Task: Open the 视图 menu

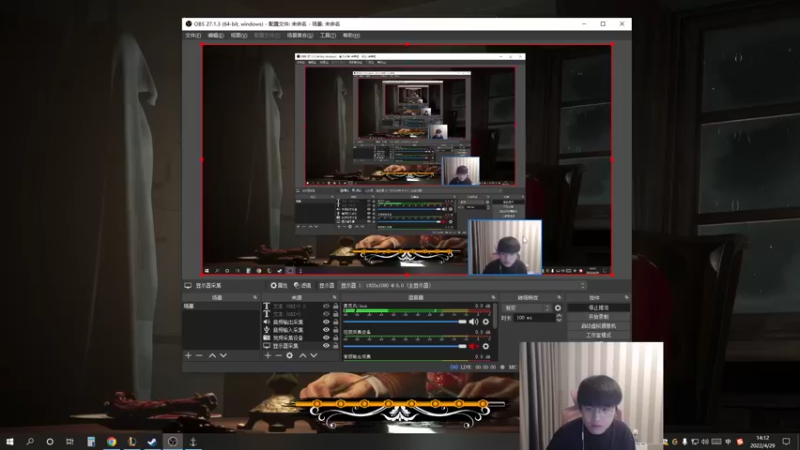Action: click(239, 36)
